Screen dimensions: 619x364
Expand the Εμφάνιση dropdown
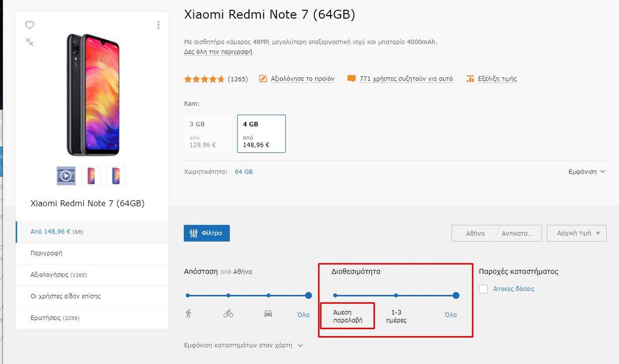pyautogui.click(x=587, y=172)
